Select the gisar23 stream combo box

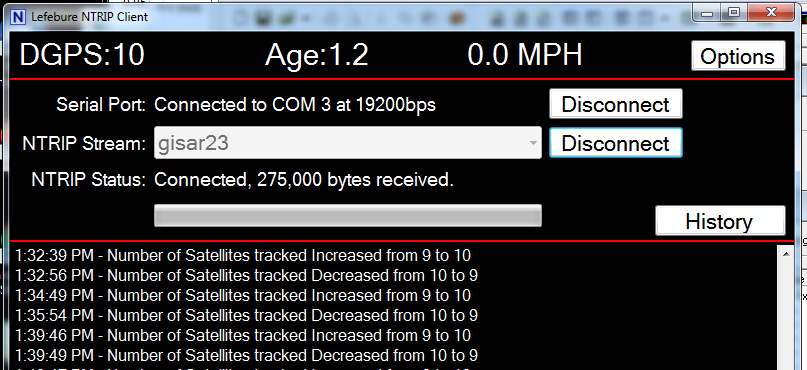coord(347,143)
